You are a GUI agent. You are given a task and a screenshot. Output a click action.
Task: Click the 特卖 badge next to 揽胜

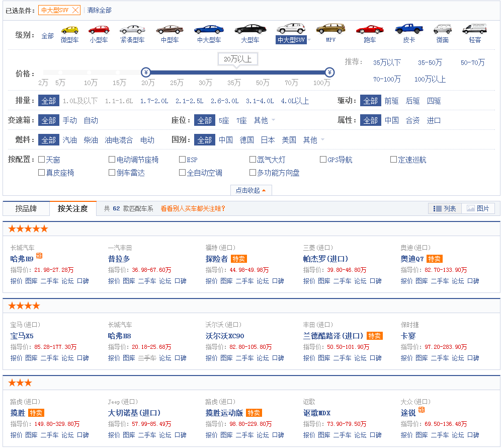coord(36,413)
